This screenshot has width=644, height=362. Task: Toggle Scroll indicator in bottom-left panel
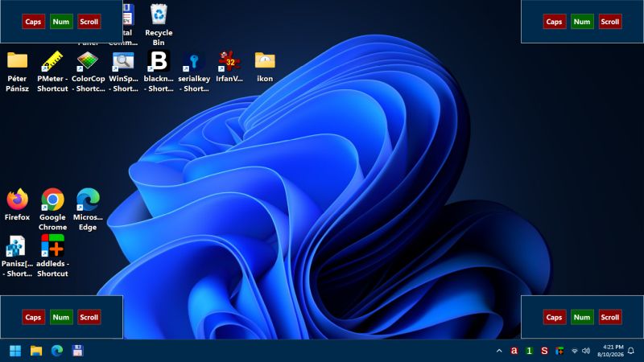click(x=89, y=317)
